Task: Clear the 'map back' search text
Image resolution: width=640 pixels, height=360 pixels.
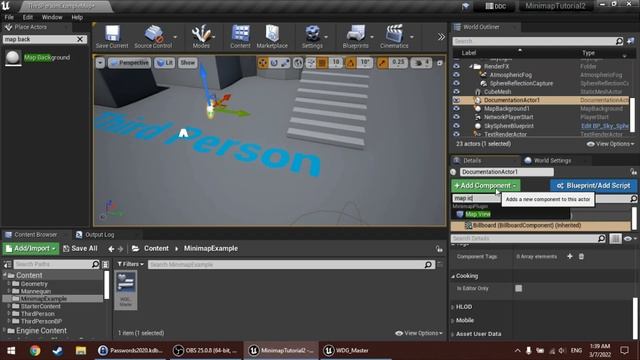Action: 80,39
